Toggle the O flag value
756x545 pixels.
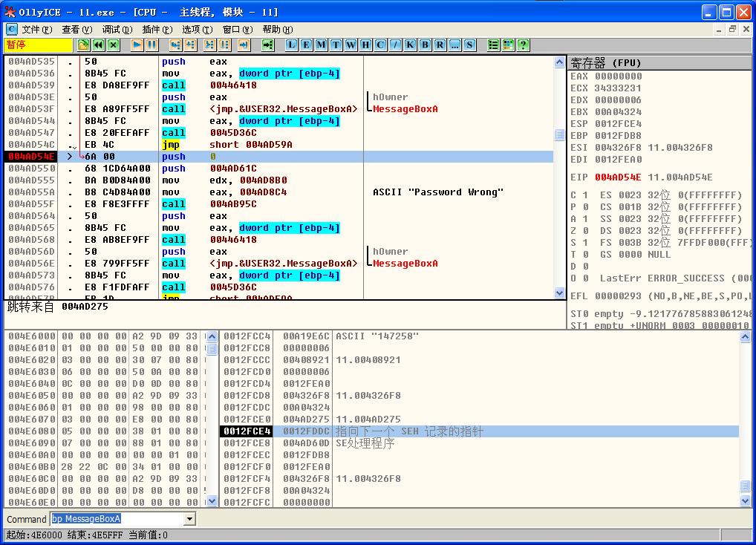585,278
